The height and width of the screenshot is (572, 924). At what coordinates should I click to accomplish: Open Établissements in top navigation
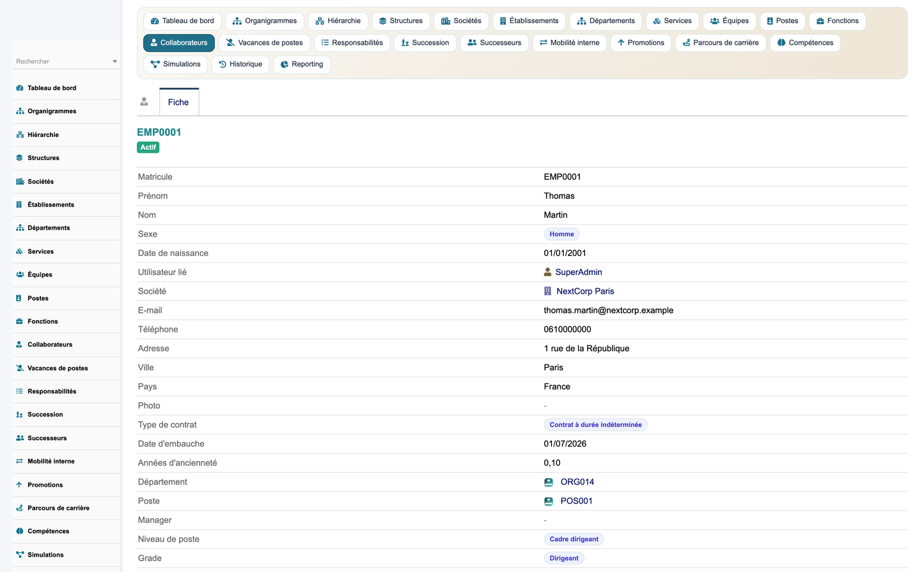[x=529, y=21]
